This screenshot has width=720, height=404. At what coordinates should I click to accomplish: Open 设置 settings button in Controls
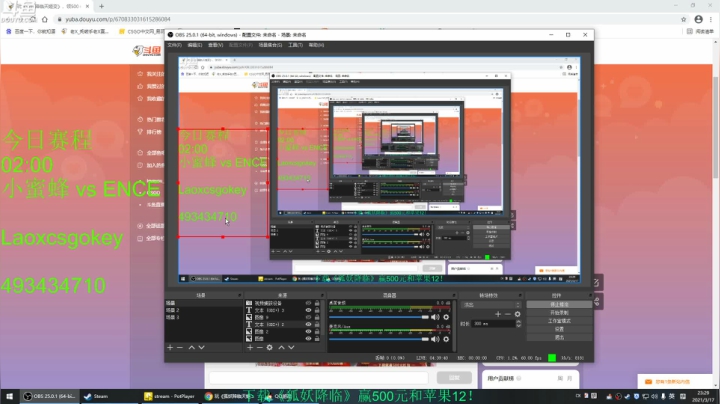click(x=559, y=329)
